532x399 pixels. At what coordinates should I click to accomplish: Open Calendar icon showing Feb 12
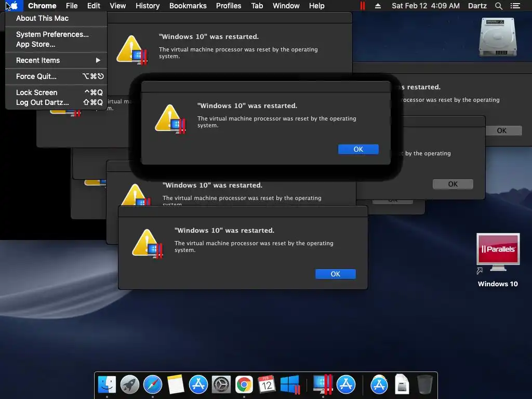tap(267, 385)
